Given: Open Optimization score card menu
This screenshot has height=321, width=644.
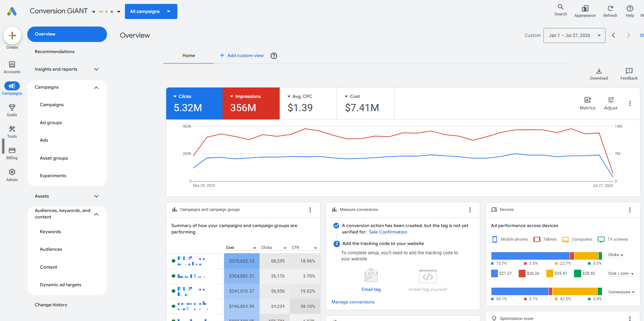Looking at the screenshot, I should point(630,318).
